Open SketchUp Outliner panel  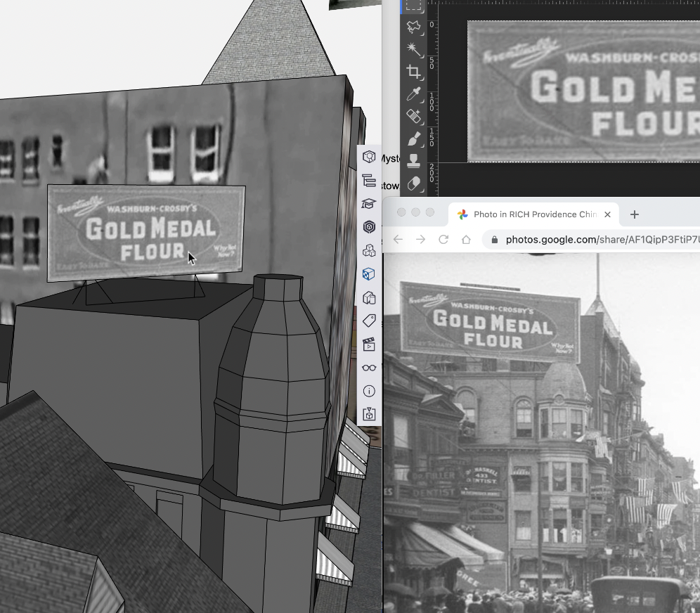pyautogui.click(x=369, y=181)
